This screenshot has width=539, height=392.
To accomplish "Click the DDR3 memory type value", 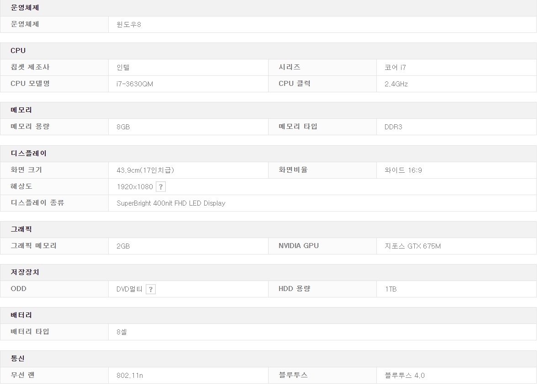I will coord(393,127).
